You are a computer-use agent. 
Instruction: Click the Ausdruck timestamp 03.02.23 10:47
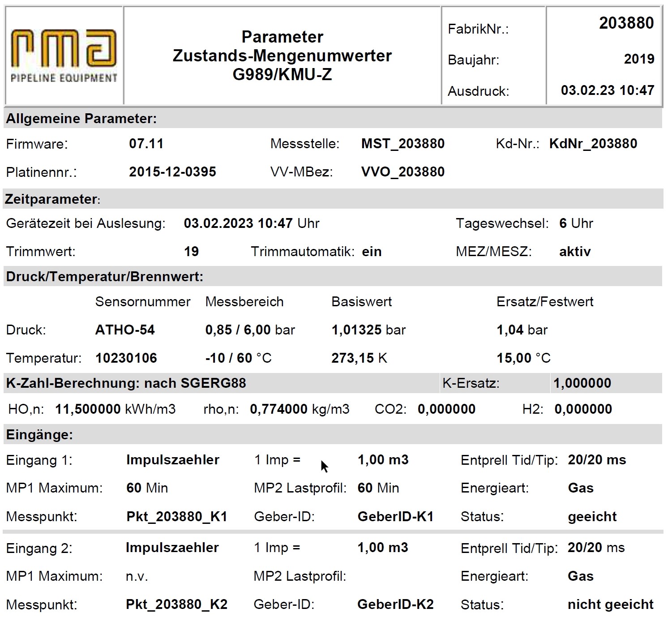[608, 90]
